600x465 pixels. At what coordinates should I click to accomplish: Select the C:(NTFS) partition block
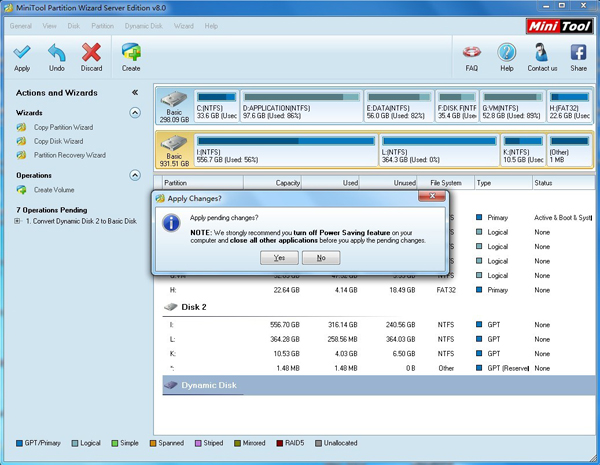[217, 106]
